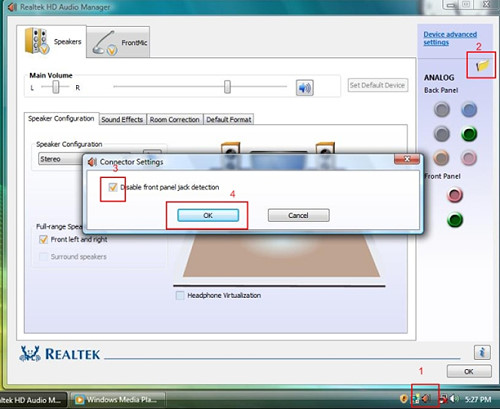
Task: Open the information 'i' button near Realtek logo
Action: (482, 352)
